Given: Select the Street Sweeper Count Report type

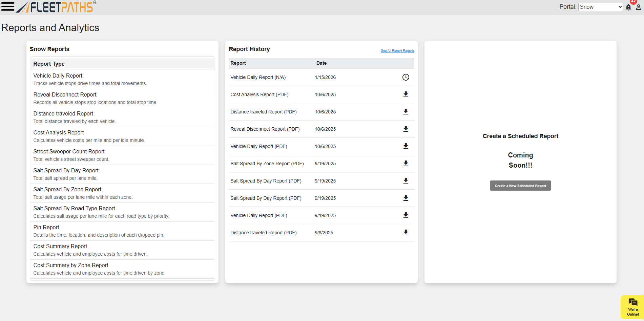Looking at the screenshot, I should 69,152.
